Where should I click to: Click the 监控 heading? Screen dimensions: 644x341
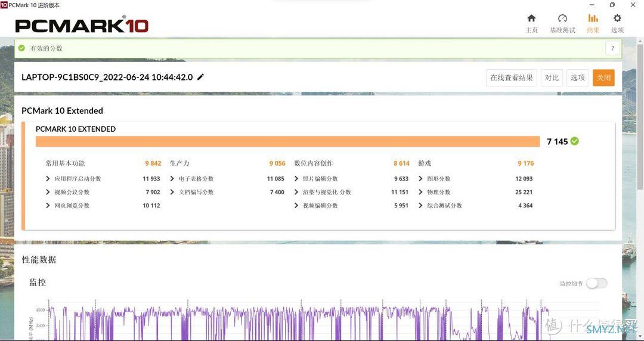coord(38,282)
